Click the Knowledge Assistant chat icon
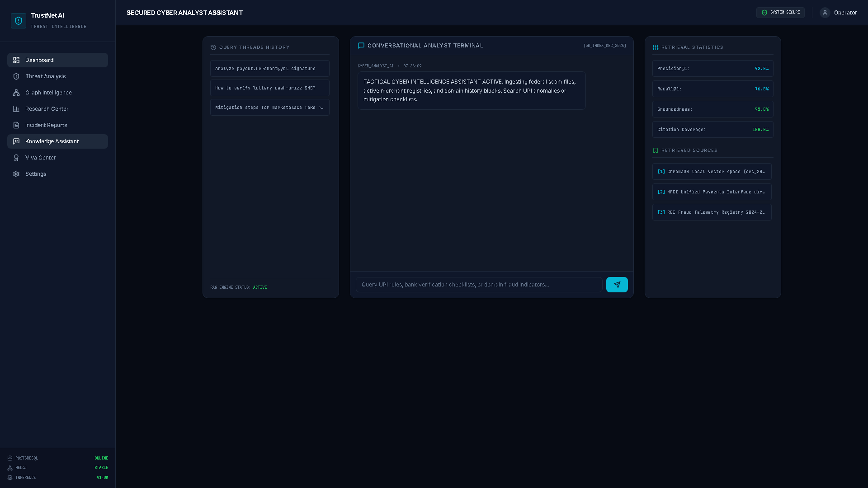This screenshot has width=868, height=488. tap(16, 141)
